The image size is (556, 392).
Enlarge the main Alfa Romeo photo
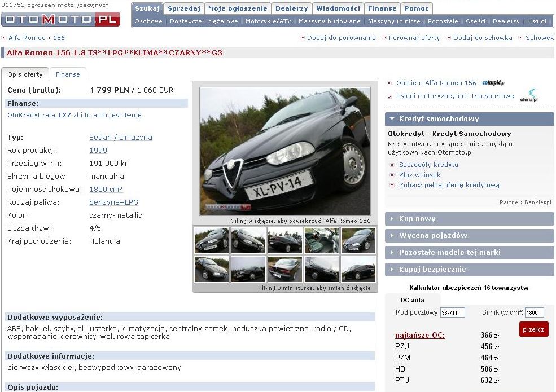coord(285,151)
